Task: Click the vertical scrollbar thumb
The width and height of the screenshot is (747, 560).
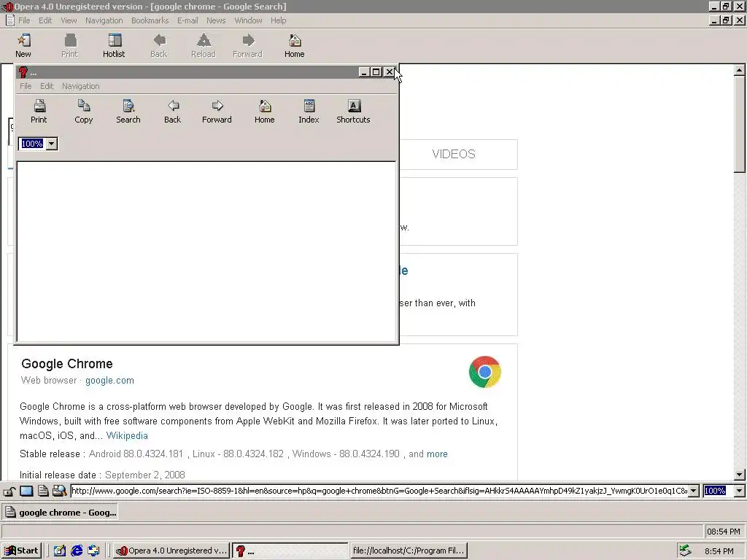Action: point(740,124)
